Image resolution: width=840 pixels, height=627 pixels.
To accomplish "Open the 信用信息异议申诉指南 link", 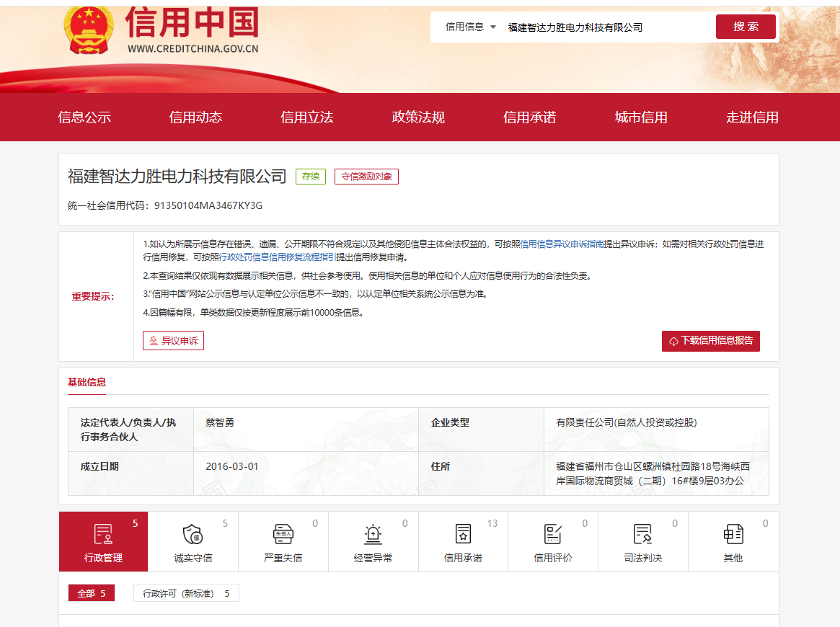I will click(562, 244).
